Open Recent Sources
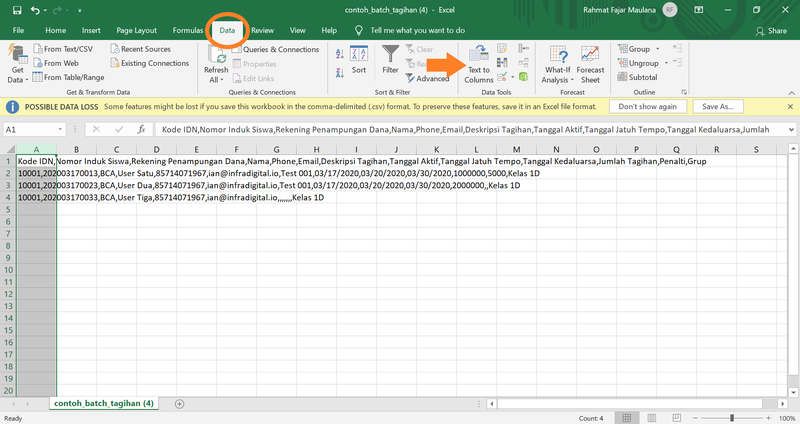Image resolution: width=800 pixels, height=424 pixels. 140,49
